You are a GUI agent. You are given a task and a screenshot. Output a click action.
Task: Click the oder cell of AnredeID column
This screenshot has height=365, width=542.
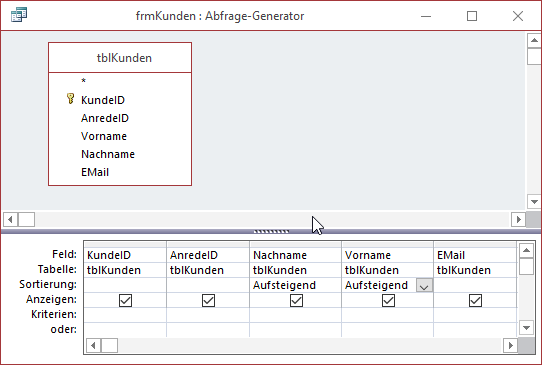[208, 330]
